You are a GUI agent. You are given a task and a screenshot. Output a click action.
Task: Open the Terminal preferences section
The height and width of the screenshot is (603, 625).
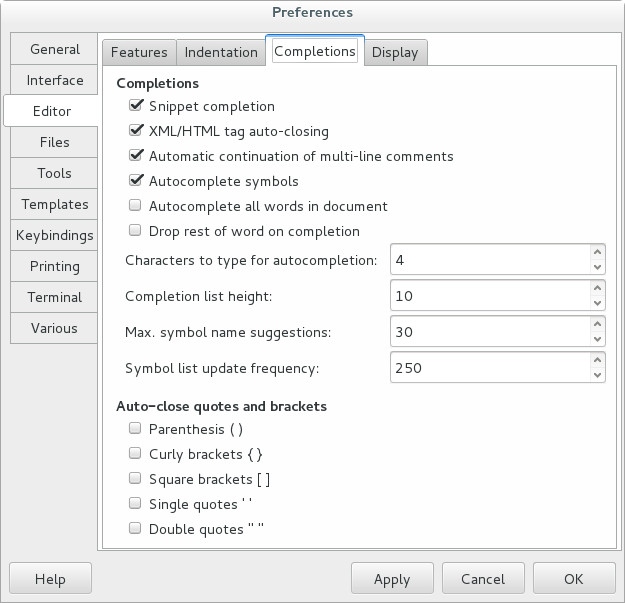tap(55, 297)
